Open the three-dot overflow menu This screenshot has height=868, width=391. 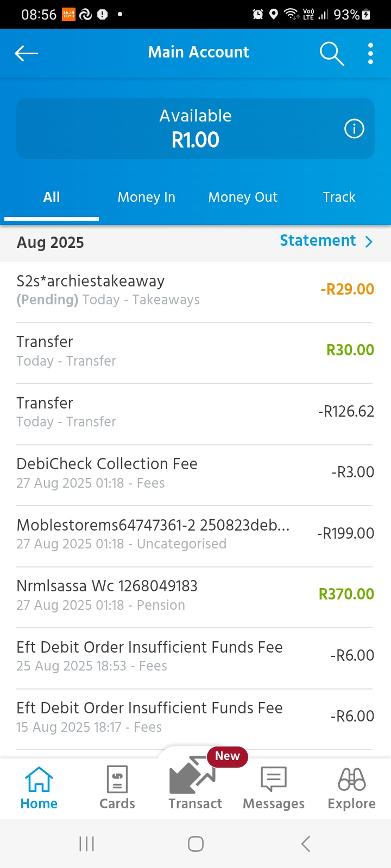click(370, 54)
